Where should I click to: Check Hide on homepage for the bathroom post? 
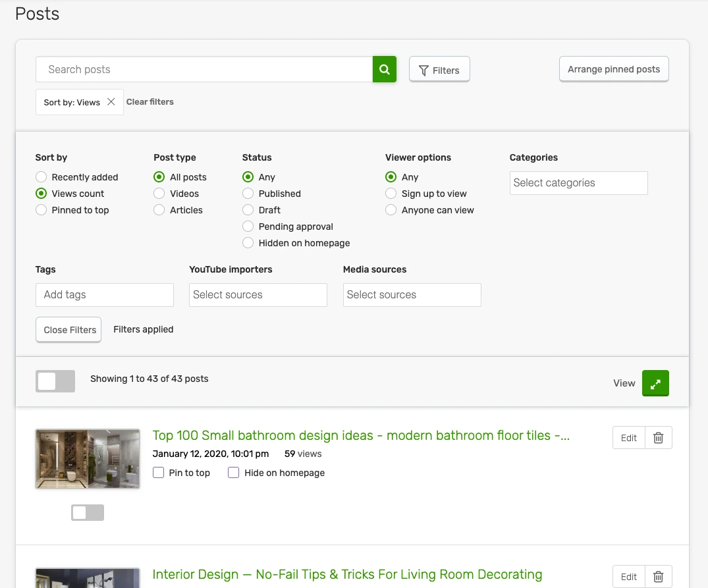point(233,473)
